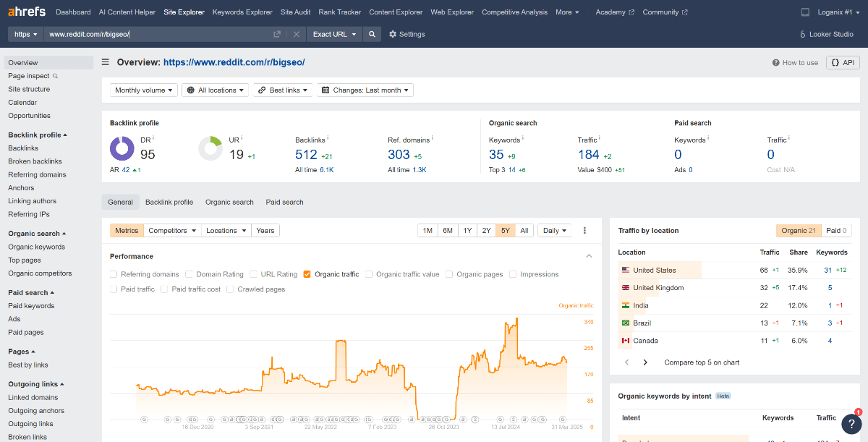
Task: Select the Years chart view
Action: coord(265,231)
